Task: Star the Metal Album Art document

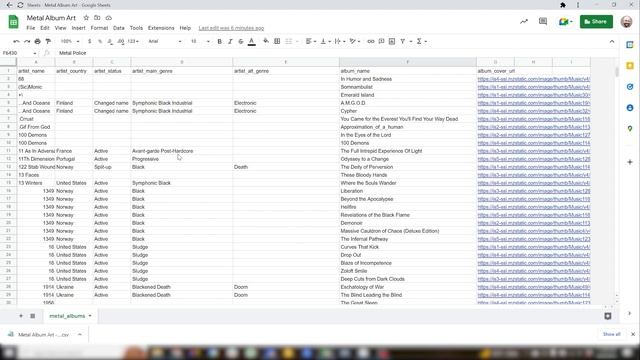Action: click(86, 18)
